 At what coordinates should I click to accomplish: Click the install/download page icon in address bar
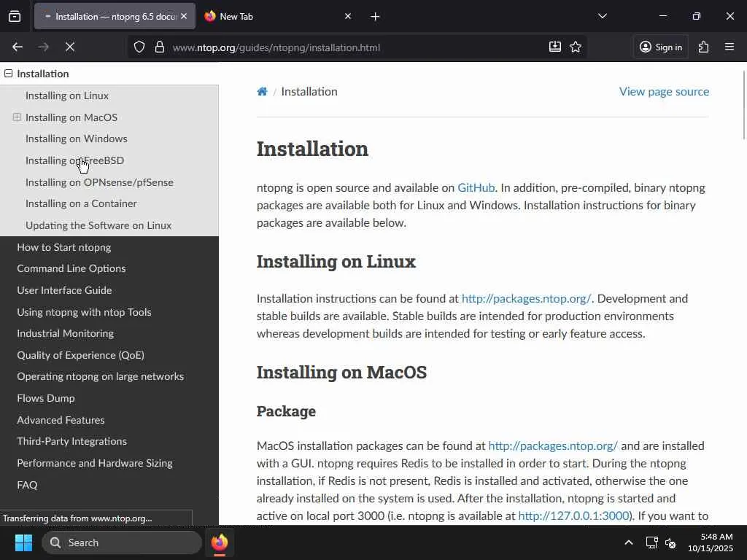pos(555,47)
